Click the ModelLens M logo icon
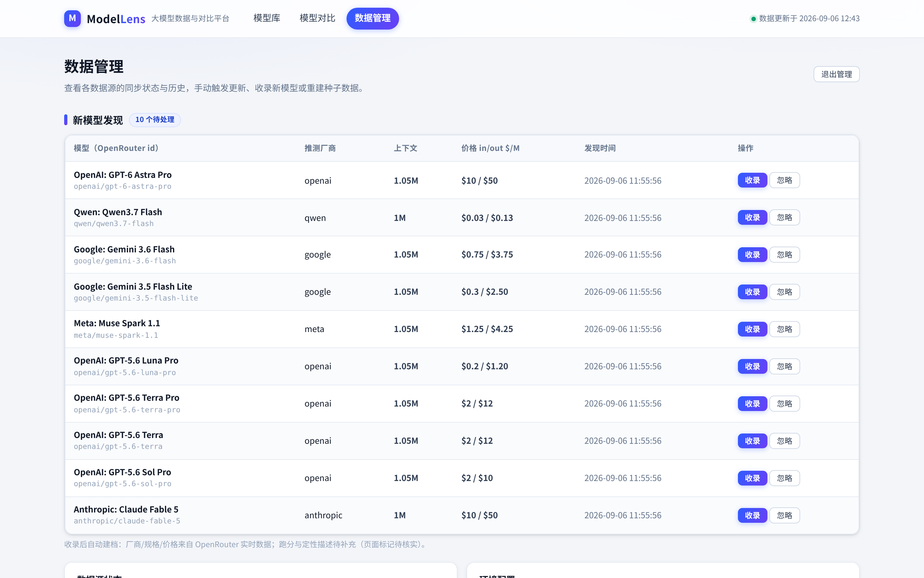Viewport: 924px width, 578px height. [x=72, y=18]
